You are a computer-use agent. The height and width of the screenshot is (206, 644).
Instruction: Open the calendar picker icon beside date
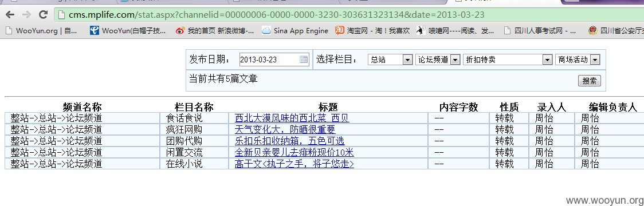[304, 60]
